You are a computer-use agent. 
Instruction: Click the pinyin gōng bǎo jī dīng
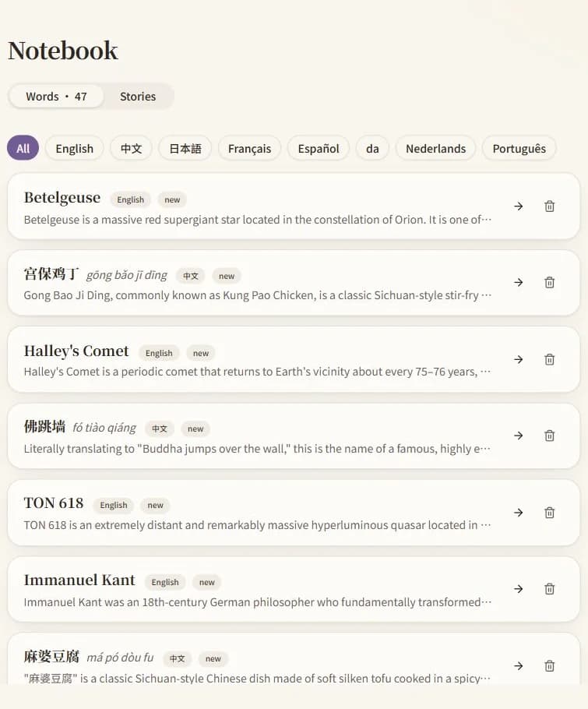(x=126, y=275)
